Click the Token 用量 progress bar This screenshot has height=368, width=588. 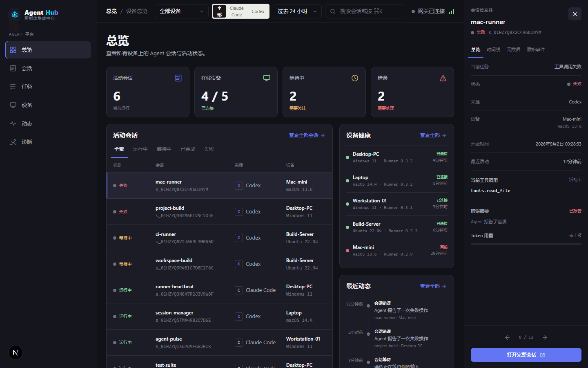[526, 244]
